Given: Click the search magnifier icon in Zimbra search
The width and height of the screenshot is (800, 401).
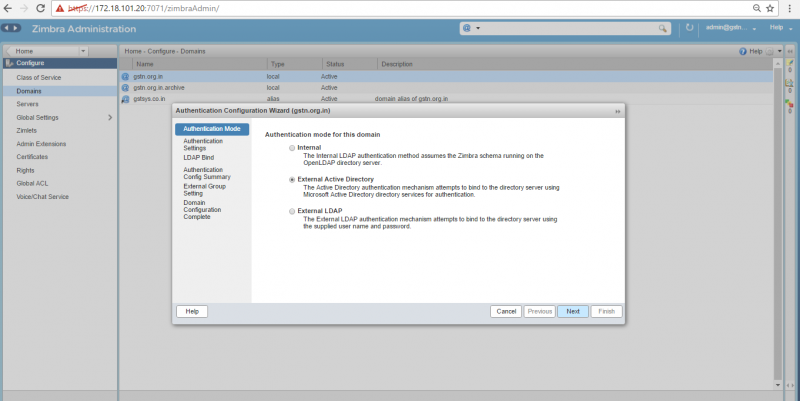Looking at the screenshot, I should point(662,28).
